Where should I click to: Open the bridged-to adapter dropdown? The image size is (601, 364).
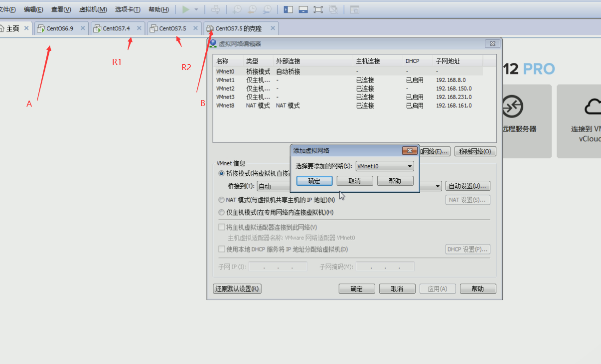coord(436,185)
